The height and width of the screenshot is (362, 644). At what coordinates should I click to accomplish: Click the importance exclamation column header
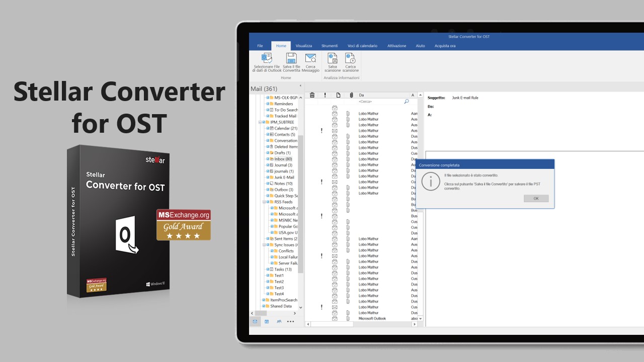tap(325, 95)
